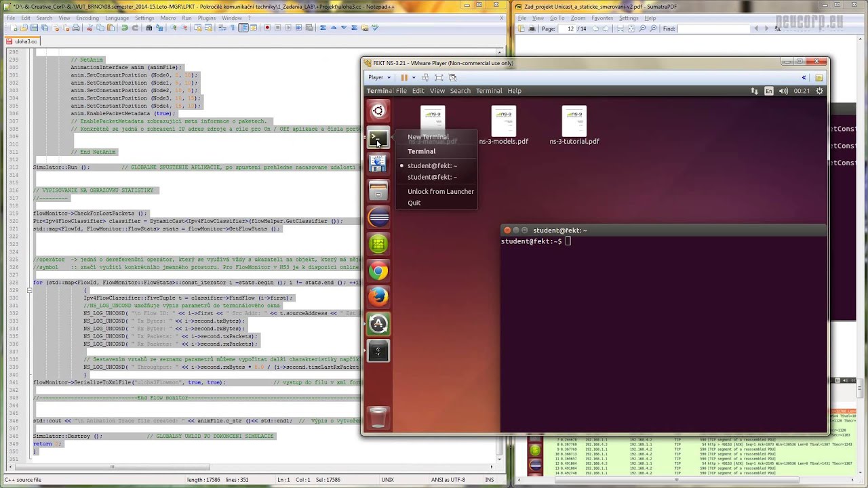Launch Eclipse from the Ubuntu launcher
Viewport: 868px width, 488px height.
(x=378, y=218)
